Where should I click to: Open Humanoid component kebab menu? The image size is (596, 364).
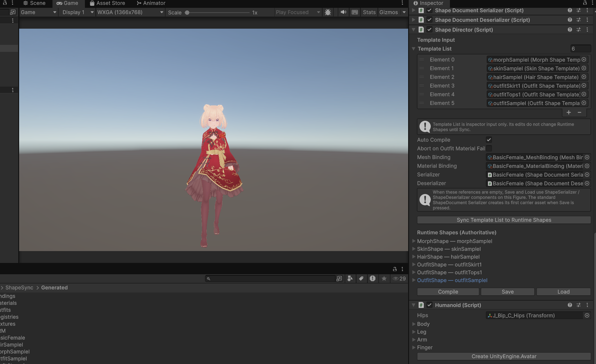[x=587, y=305]
